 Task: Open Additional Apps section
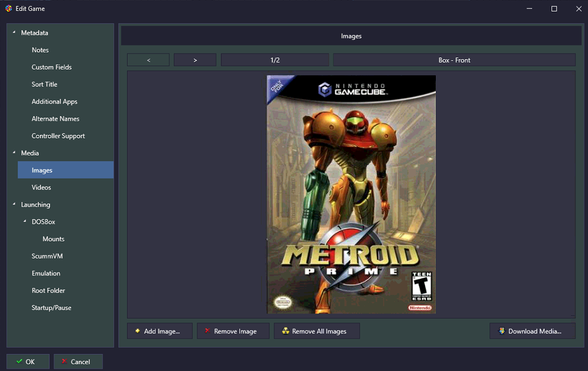(x=54, y=101)
